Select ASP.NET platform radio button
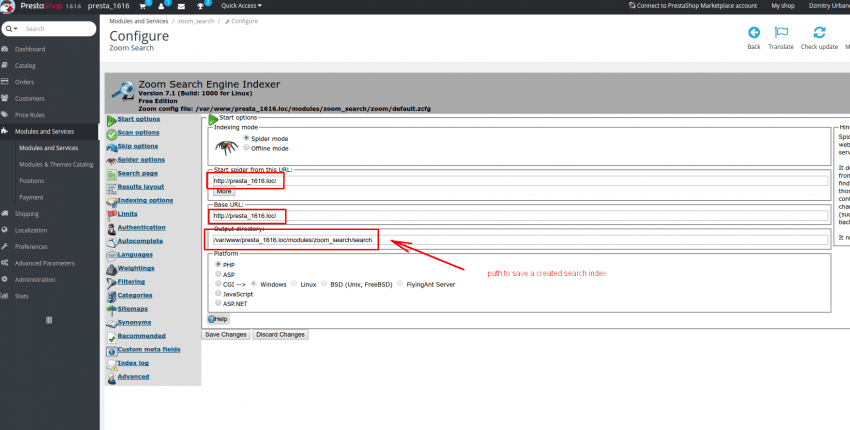This screenshot has height=430, width=850. [218, 303]
